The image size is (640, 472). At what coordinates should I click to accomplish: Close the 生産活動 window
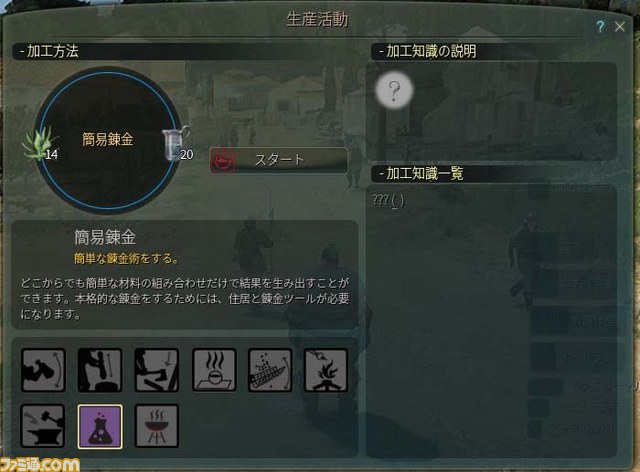tap(620, 27)
